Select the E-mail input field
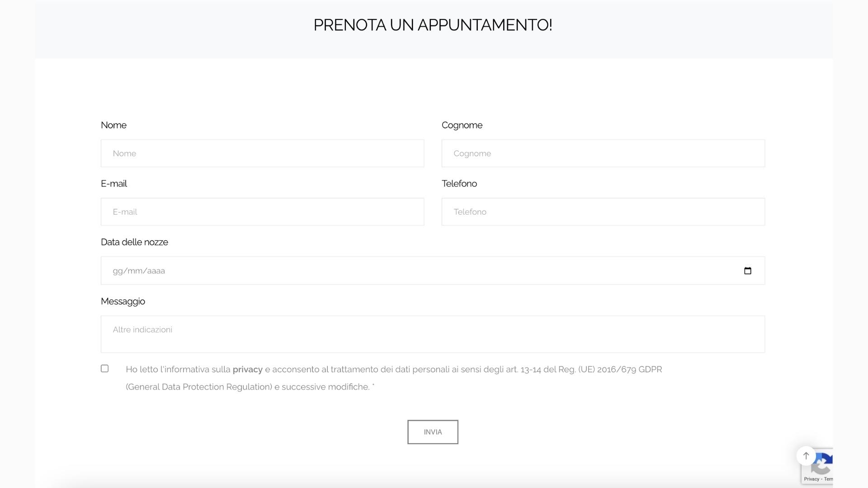868x488 pixels. tap(262, 212)
